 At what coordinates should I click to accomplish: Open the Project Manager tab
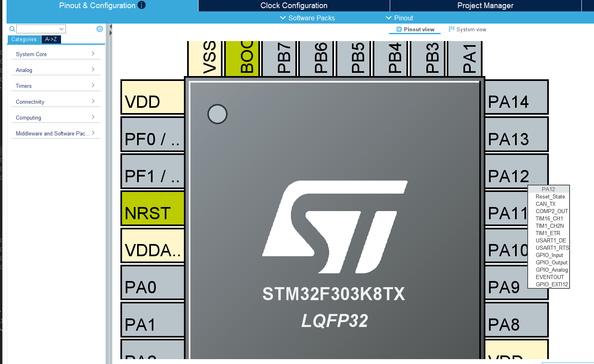tap(485, 6)
